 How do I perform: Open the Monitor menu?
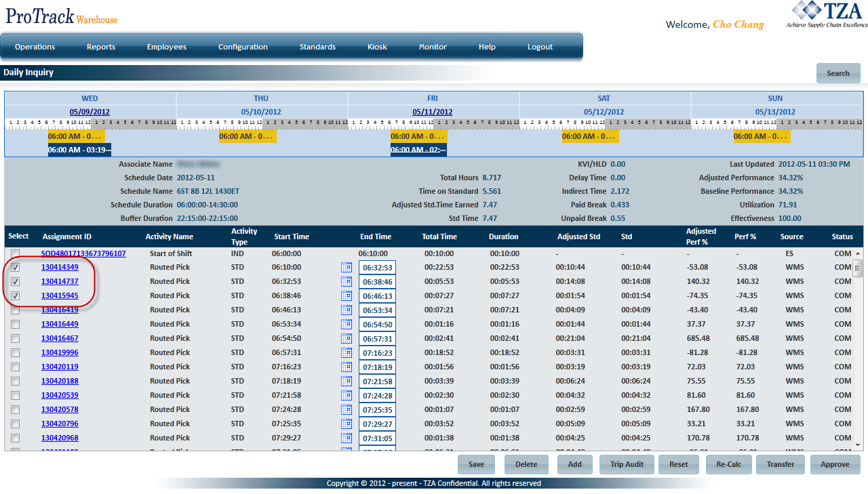pos(433,47)
